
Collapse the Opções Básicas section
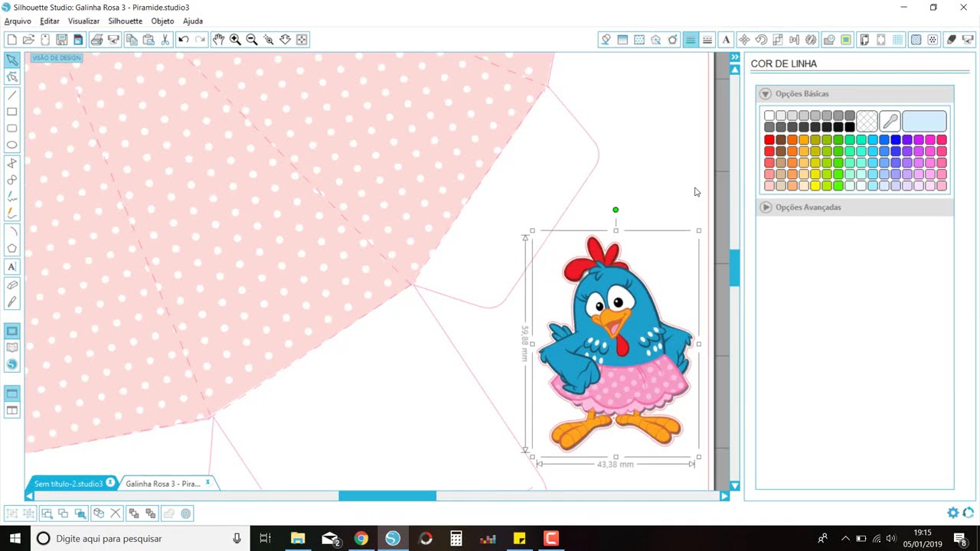click(765, 93)
